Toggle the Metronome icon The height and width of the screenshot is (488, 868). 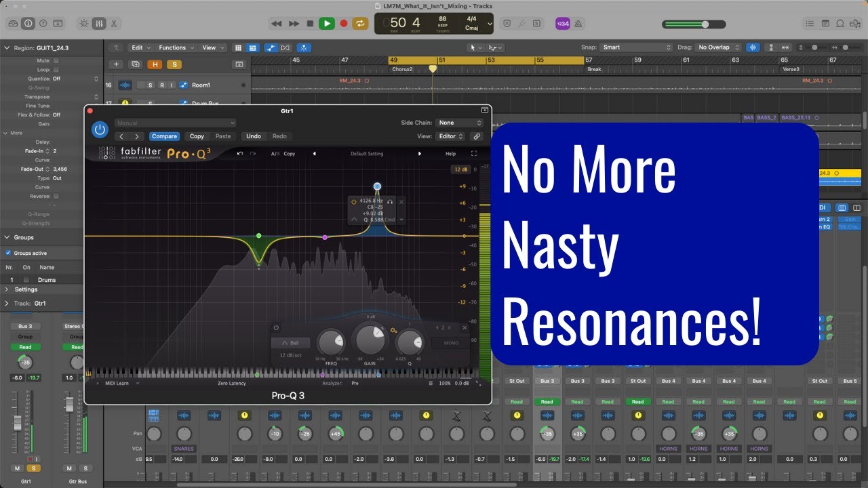578,23
